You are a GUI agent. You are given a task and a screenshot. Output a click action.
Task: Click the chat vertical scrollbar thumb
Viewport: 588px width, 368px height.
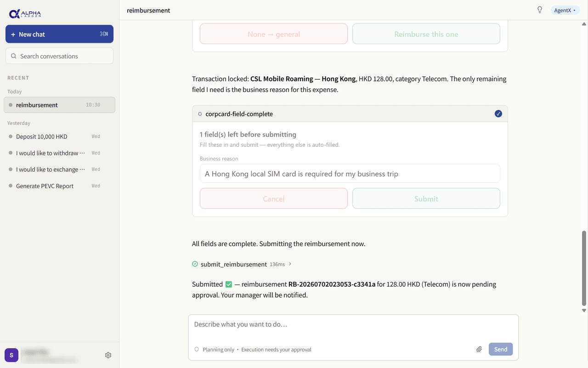pos(584,268)
